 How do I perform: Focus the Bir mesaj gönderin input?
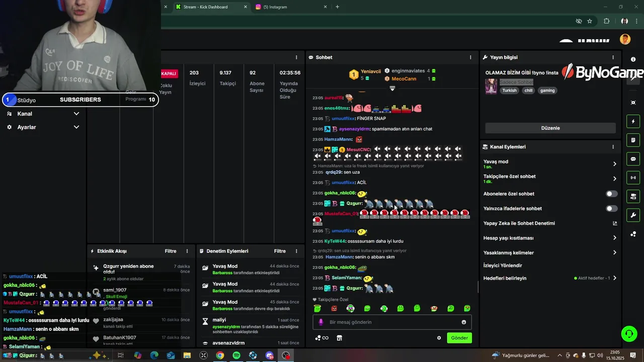click(392, 322)
